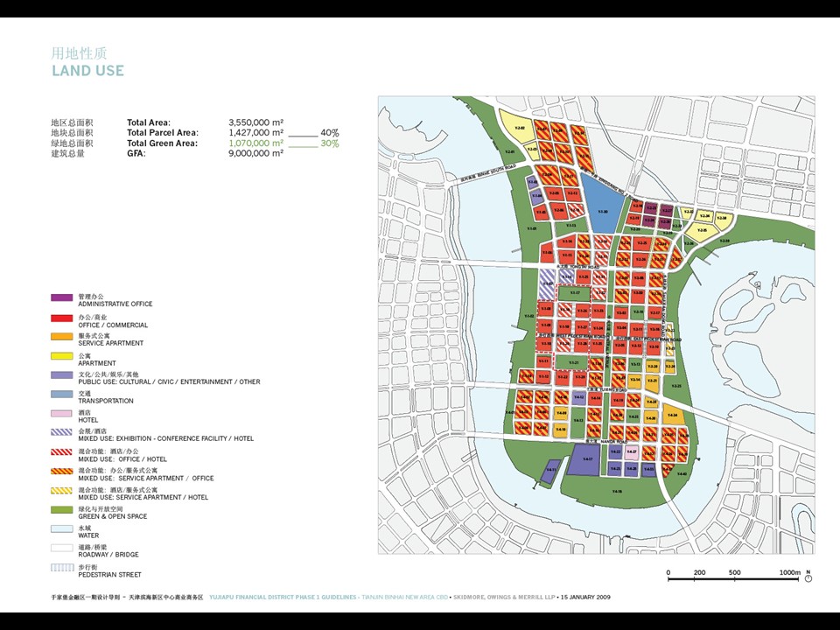Click the pink Hotel legend swatch
The height and width of the screenshot is (630, 840).
click(x=61, y=413)
